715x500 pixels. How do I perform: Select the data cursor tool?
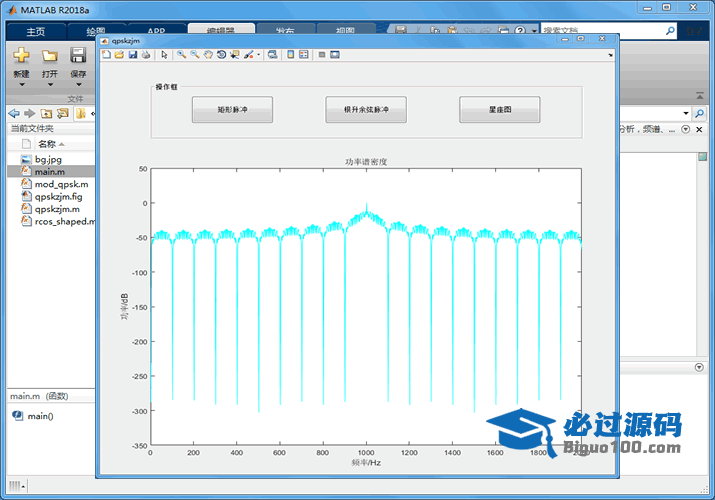pos(234,55)
